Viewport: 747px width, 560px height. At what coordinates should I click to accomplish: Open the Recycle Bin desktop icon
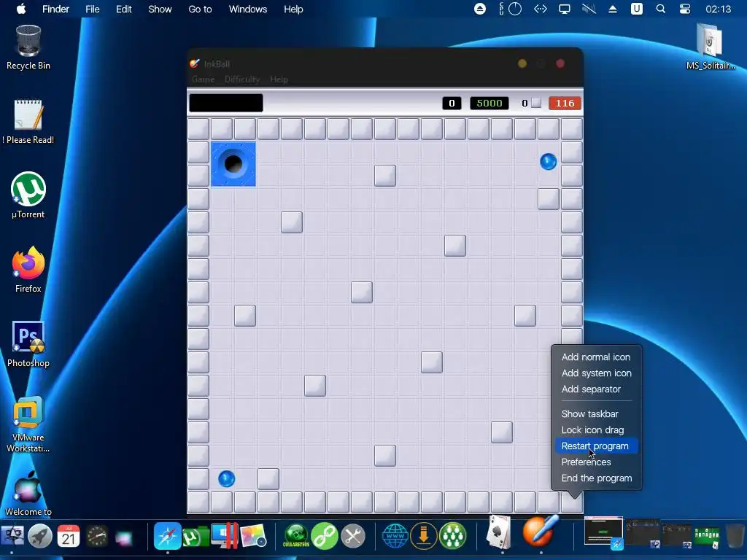pos(28,47)
